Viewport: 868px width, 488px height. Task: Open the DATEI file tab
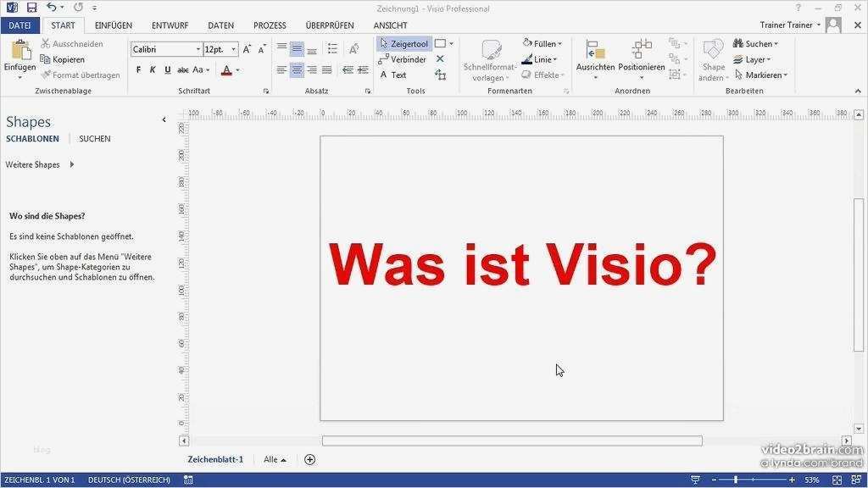click(20, 25)
